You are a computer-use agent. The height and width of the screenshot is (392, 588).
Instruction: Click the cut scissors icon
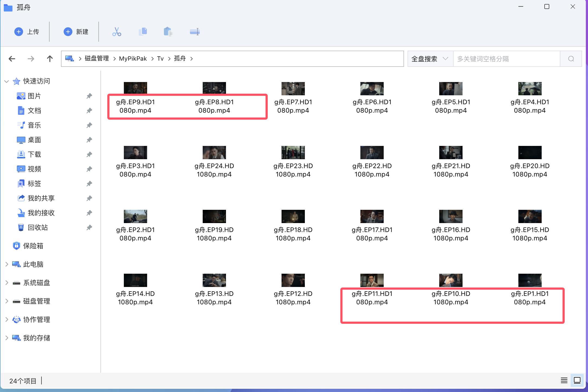point(117,32)
